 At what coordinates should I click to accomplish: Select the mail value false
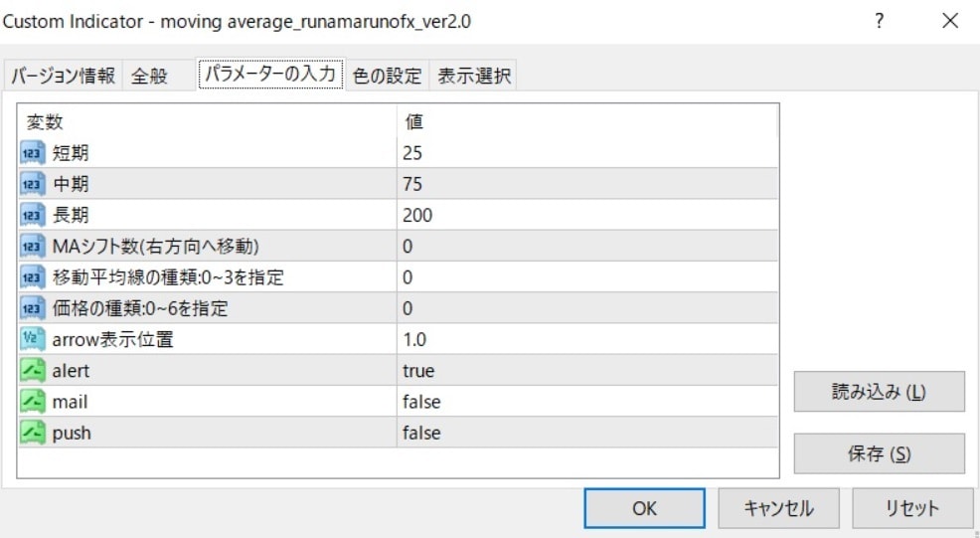(x=587, y=402)
